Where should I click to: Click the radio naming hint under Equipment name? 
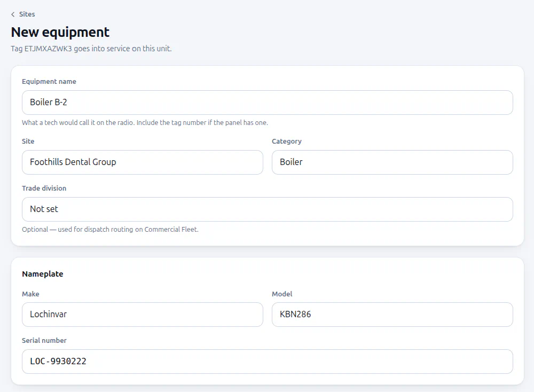coord(145,123)
